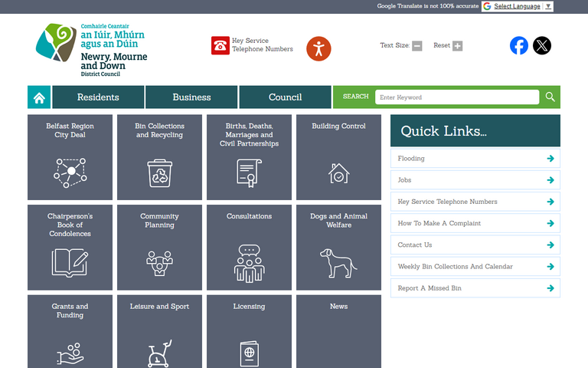Open the Facebook page icon
The width and height of the screenshot is (588, 368).
[x=519, y=45]
